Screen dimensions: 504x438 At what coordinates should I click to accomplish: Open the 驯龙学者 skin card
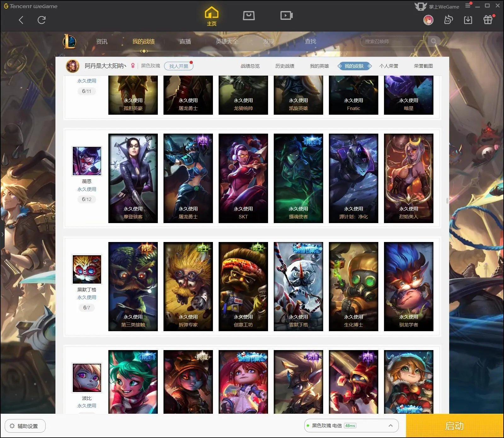[409, 286]
